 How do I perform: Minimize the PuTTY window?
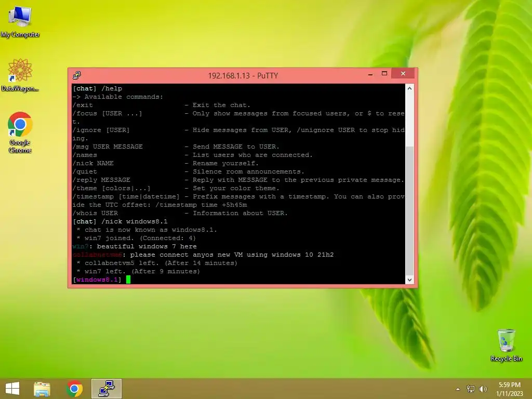pyautogui.click(x=370, y=74)
